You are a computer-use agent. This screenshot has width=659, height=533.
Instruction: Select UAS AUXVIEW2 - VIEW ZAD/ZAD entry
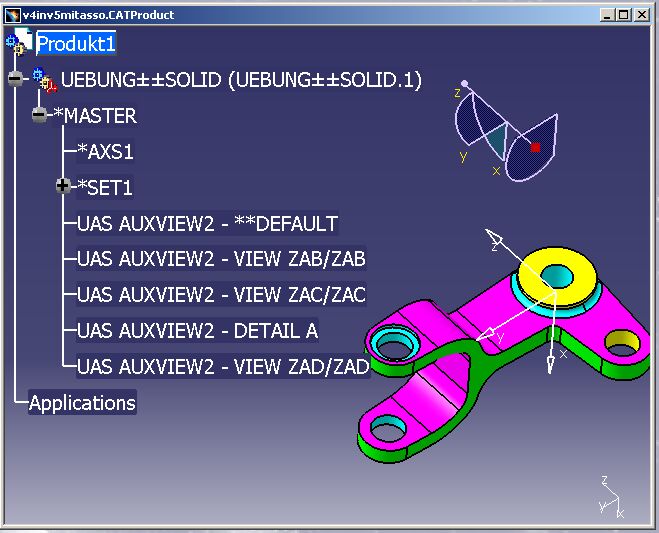[223, 367]
